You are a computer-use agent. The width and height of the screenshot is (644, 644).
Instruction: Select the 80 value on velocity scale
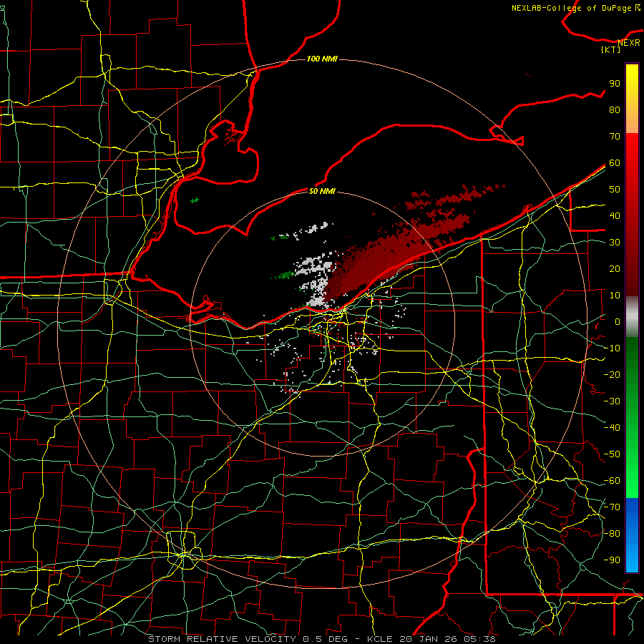pos(615,110)
